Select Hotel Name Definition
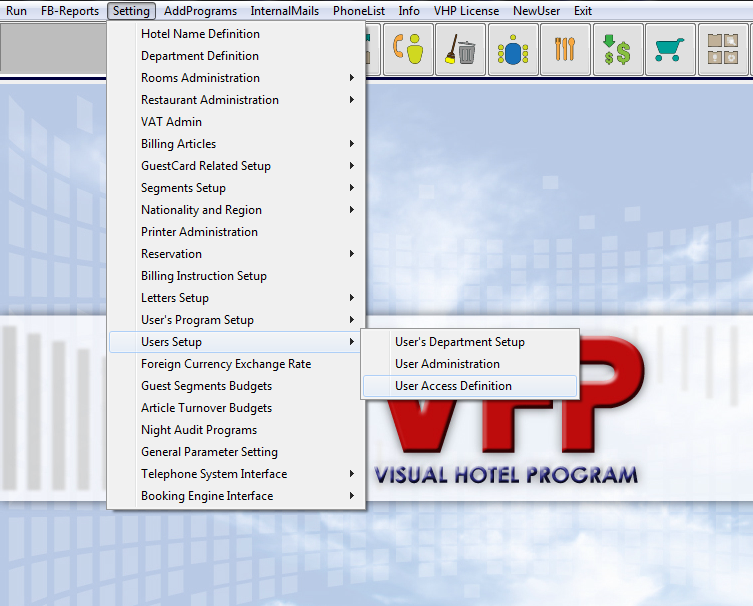Image resolution: width=753 pixels, height=606 pixels. point(235,34)
